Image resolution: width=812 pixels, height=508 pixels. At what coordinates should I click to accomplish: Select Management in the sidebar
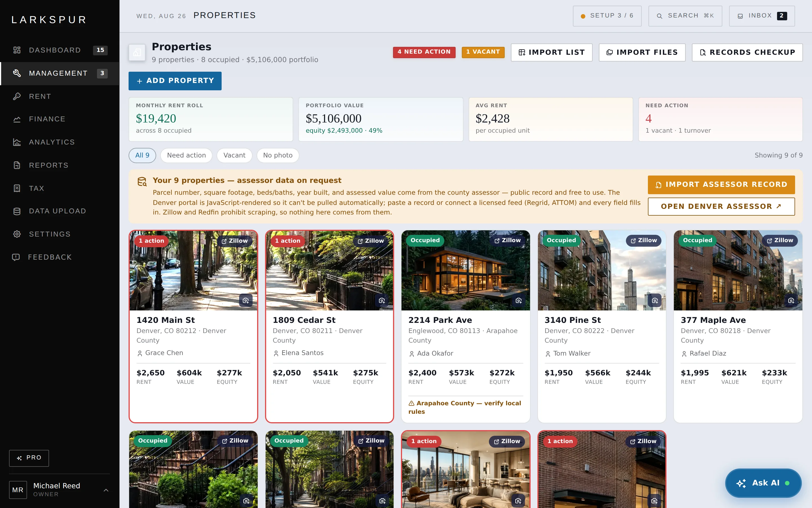click(x=60, y=73)
